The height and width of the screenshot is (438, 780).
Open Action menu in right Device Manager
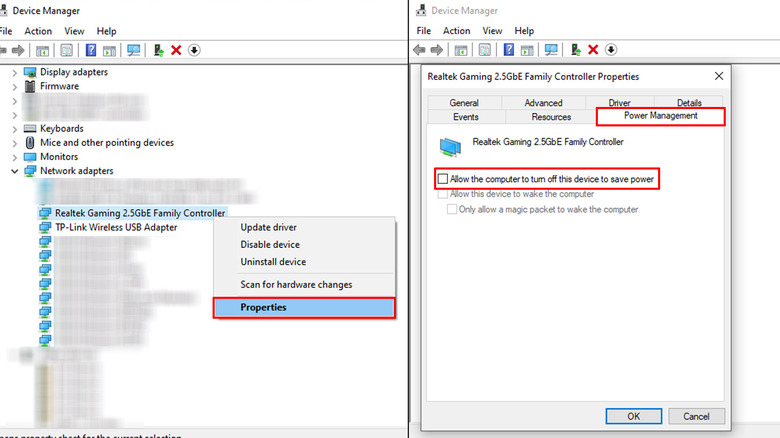[457, 31]
